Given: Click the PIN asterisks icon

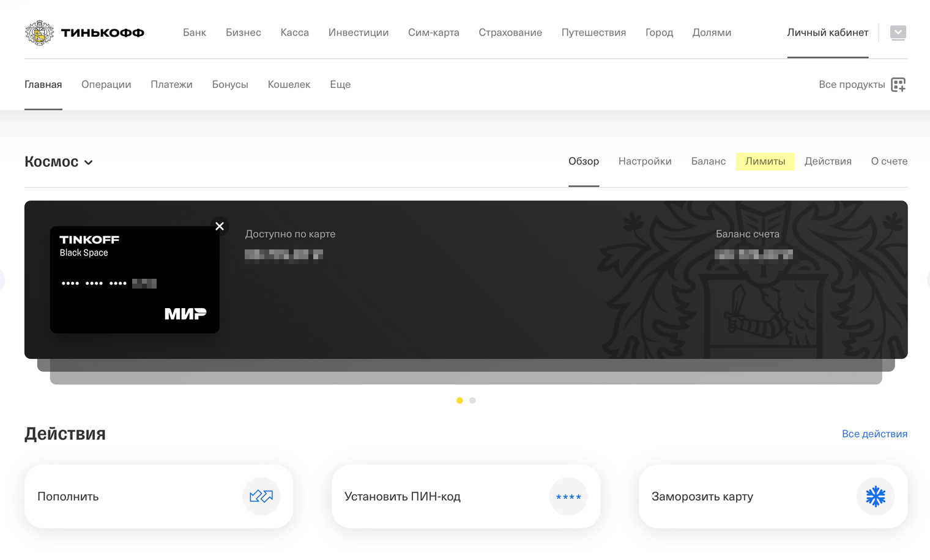Looking at the screenshot, I should coord(568,496).
